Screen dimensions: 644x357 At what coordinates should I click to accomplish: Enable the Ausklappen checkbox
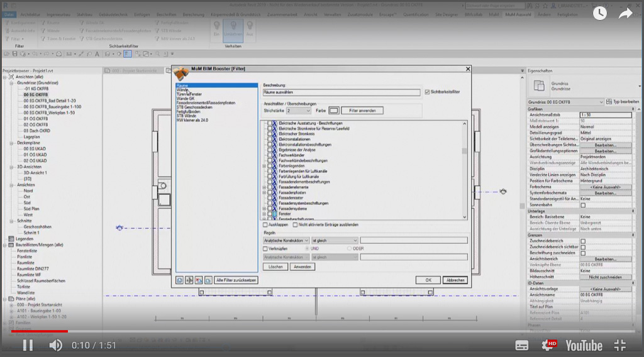coord(265,224)
